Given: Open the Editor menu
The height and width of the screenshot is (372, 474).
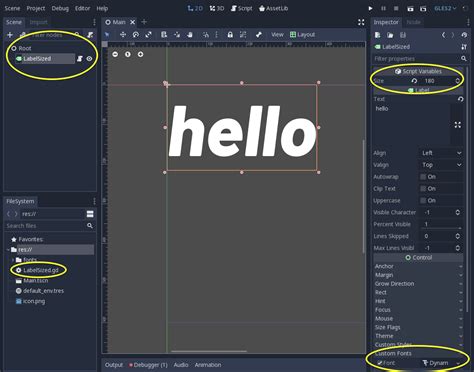Looking at the screenshot, I should (x=82, y=8).
